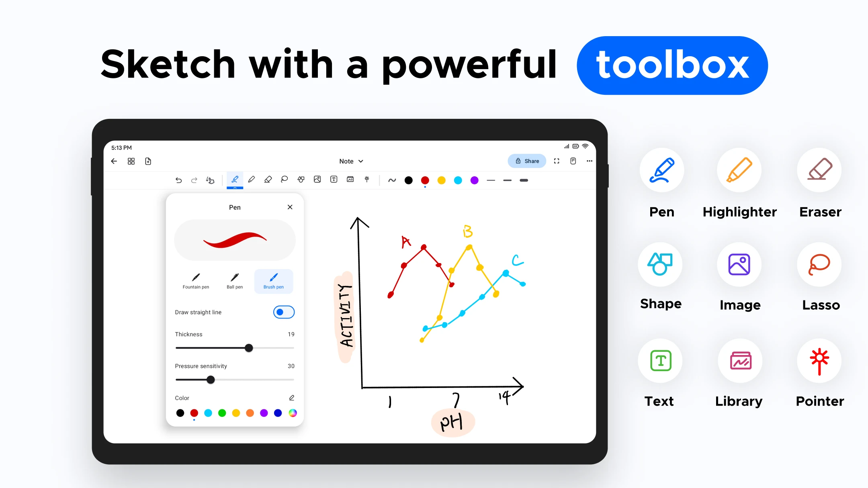Viewport: 868px width, 488px height.
Task: Open Share menu
Action: pos(527,161)
